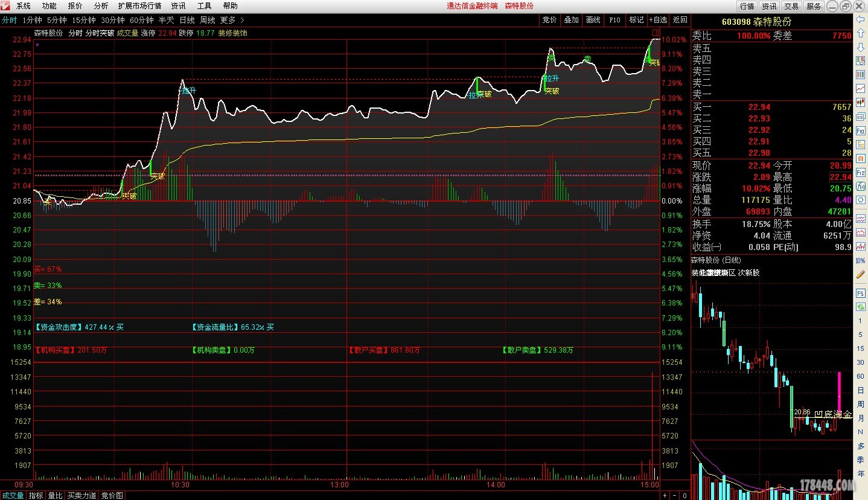Click the 10% ranking sidebar icon

pyautogui.click(x=860, y=260)
